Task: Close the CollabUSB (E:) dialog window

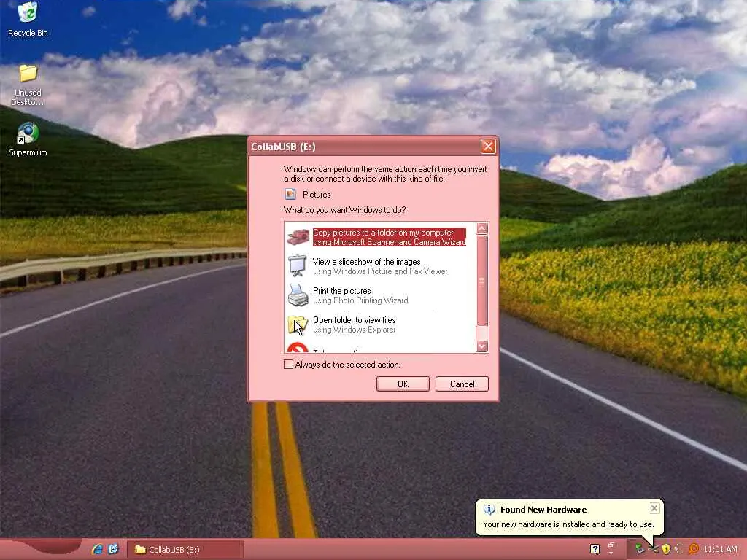Action: pos(488,146)
